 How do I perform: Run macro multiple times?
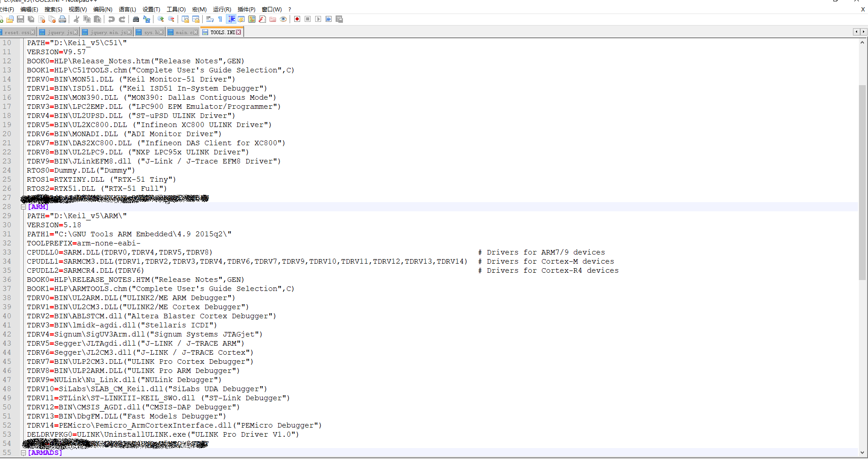[329, 19]
